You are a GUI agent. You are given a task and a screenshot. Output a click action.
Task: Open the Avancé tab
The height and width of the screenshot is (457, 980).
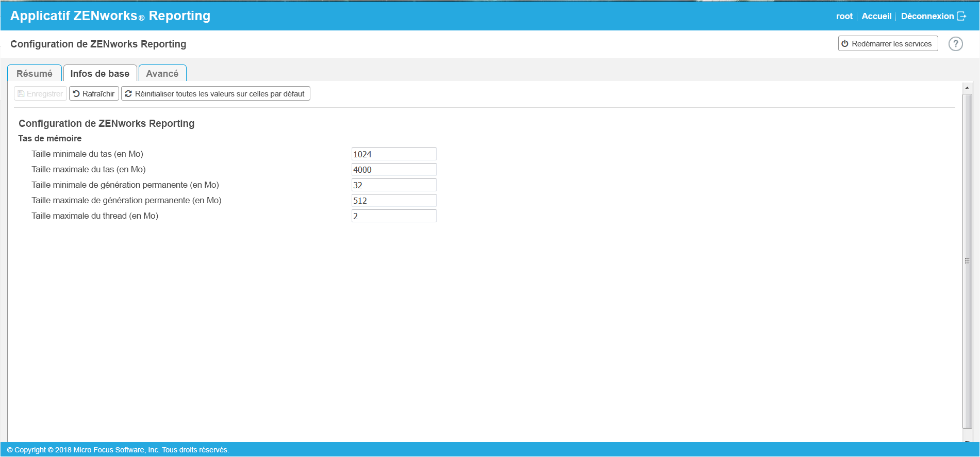click(x=162, y=73)
